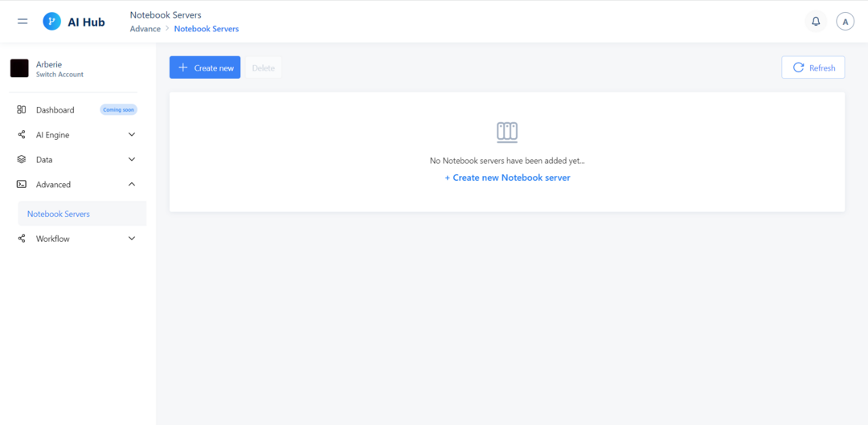Click the Coming soon badge

[x=118, y=109]
